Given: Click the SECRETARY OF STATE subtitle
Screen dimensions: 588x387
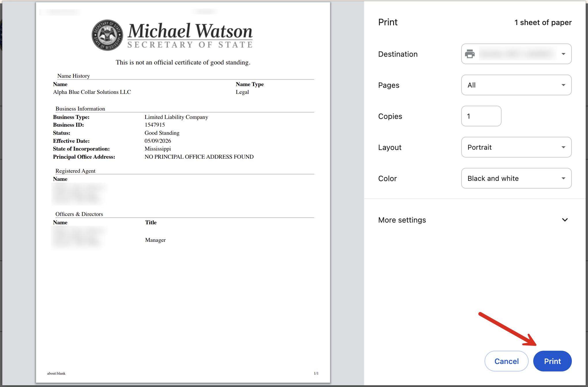Looking at the screenshot, I should tap(190, 45).
